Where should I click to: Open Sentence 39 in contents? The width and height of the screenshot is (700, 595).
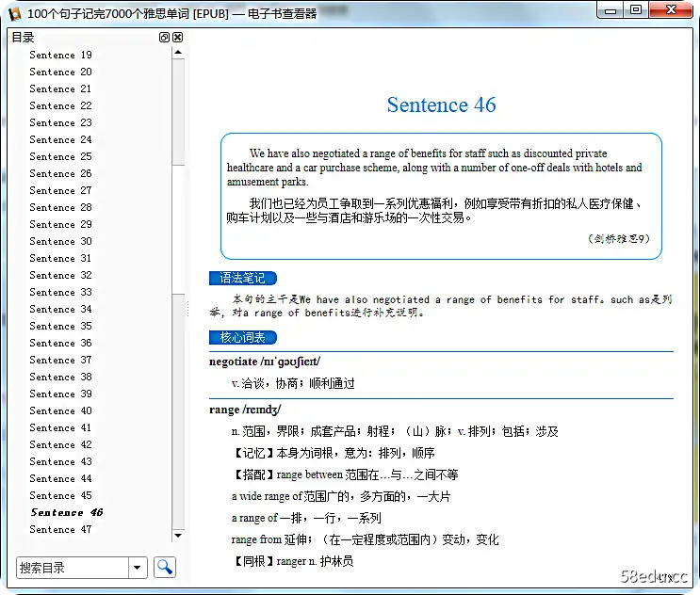60,394
